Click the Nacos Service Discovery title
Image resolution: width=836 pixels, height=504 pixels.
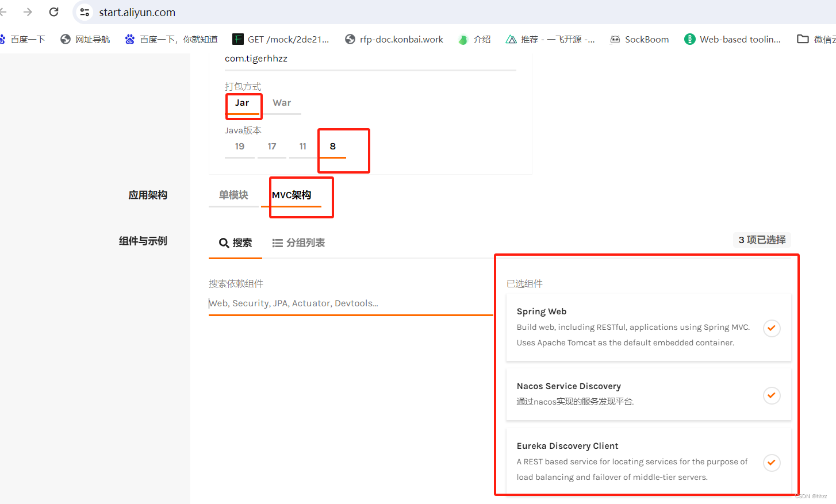pos(569,386)
